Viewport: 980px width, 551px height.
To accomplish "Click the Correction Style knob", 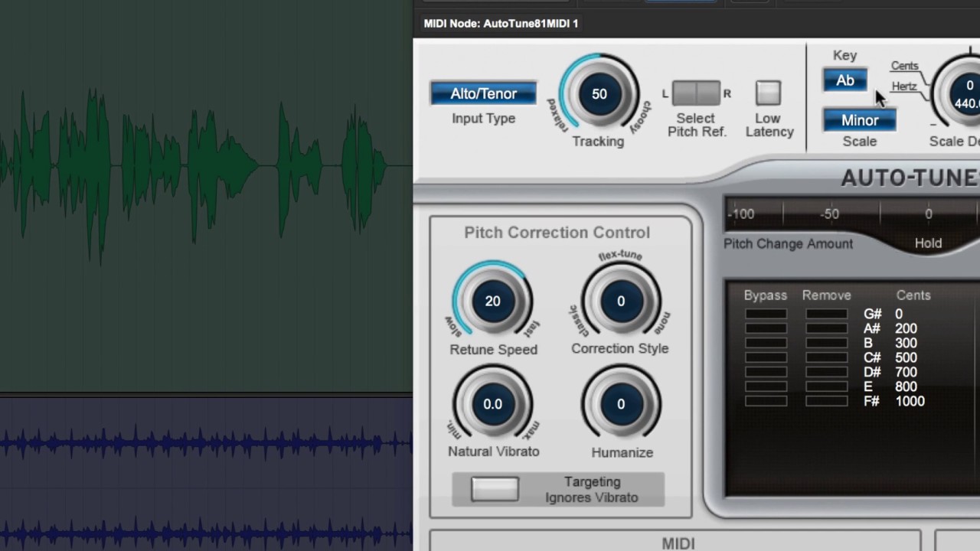I will click(621, 301).
